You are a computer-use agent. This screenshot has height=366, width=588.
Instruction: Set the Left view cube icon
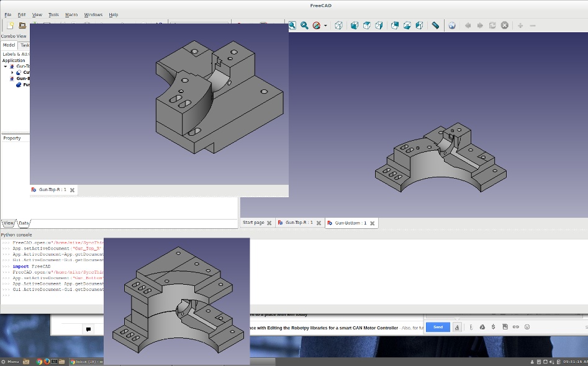click(420, 25)
